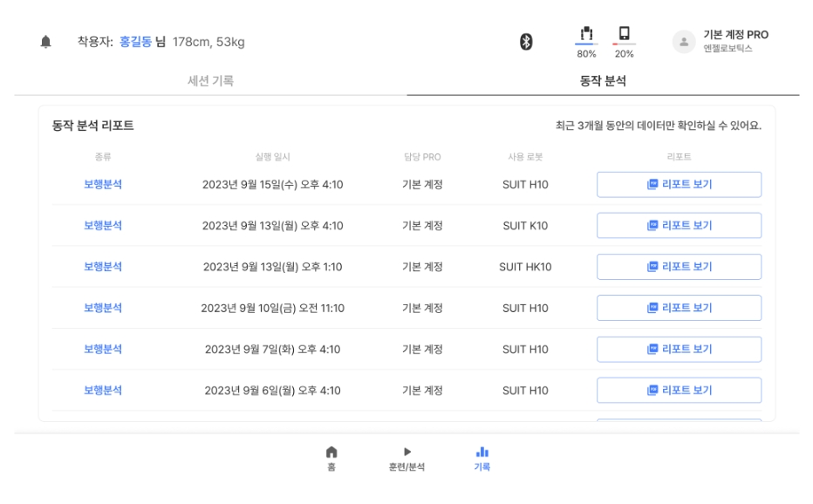This screenshot has height=504, width=813.
Task: Switch to the 세션 기록 tab
Action: point(210,81)
